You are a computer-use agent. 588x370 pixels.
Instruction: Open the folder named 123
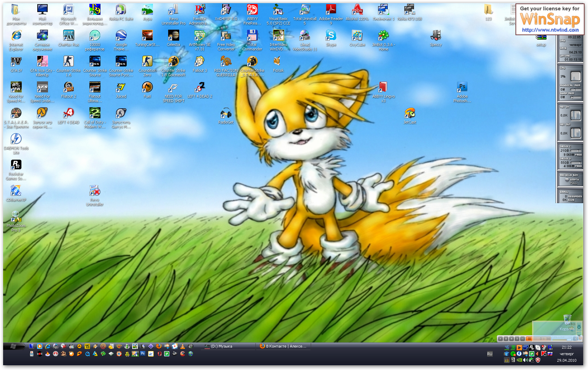point(489,12)
